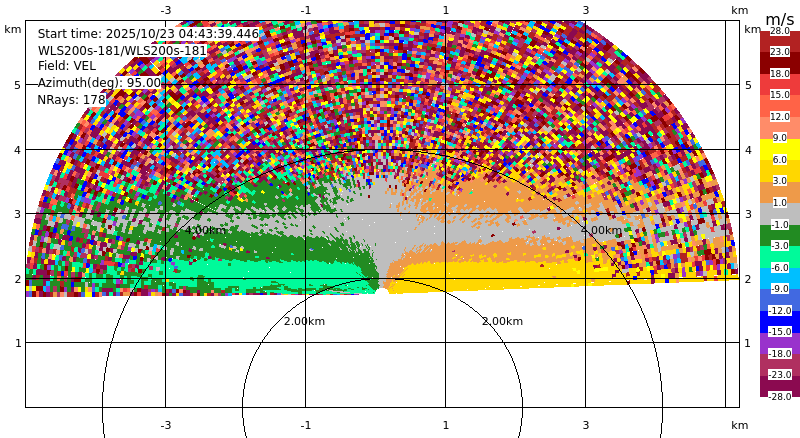
Task: Select the left '2.00km' range ring label
Action: (x=304, y=321)
